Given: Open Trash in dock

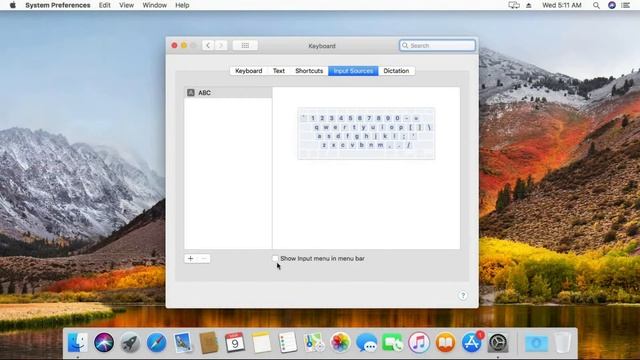Looking at the screenshot, I should pyautogui.click(x=563, y=342).
